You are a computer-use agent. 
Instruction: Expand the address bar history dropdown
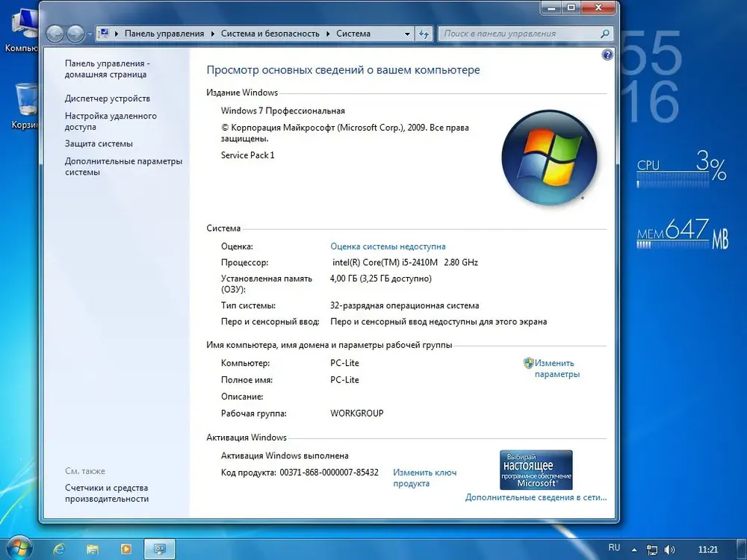(x=407, y=34)
